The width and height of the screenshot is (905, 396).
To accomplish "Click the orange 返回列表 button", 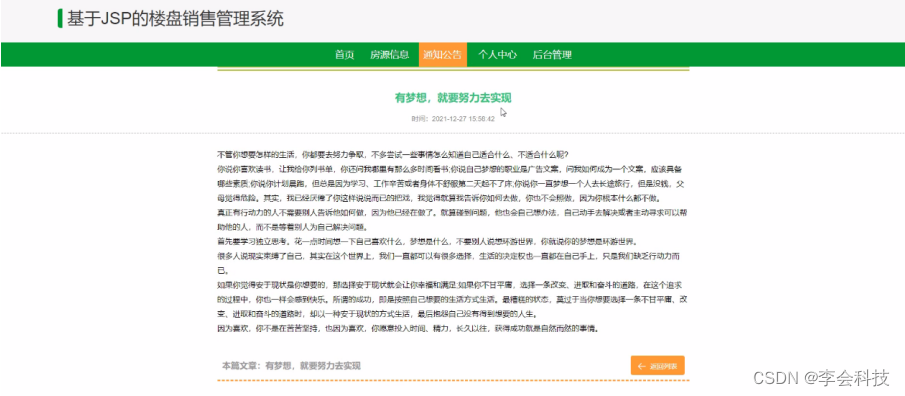I will click(x=657, y=365).
